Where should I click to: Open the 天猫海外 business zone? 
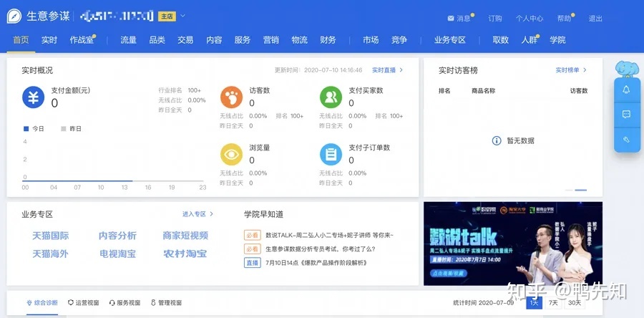tap(51, 254)
